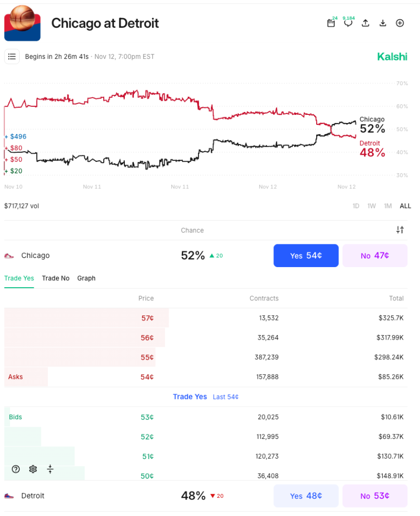Open the sort options beside Chance
The height and width of the screenshot is (516, 420).
tap(400, 230)
